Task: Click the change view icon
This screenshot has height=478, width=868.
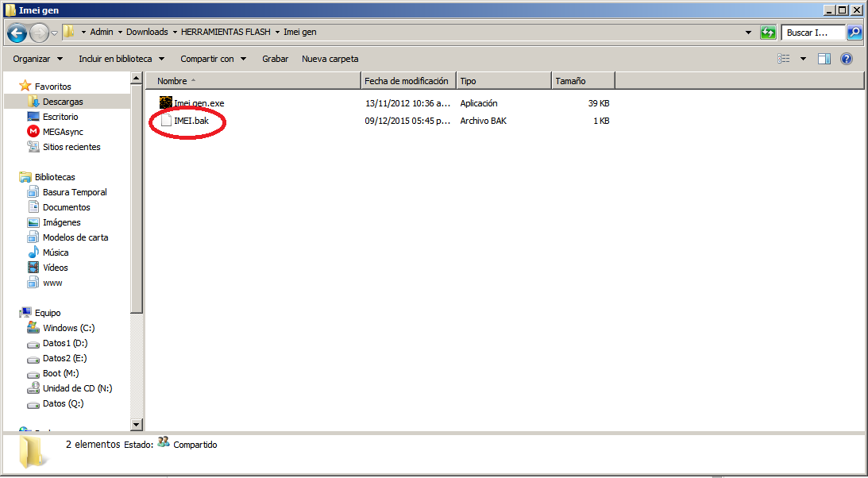Action: 783,59
